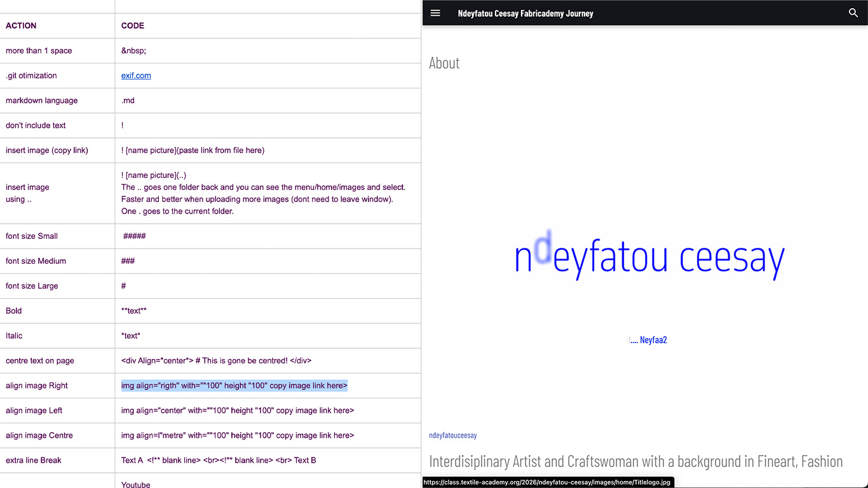
Task: Click the align image Centre code cell
Action: click(x=237, y=435)
